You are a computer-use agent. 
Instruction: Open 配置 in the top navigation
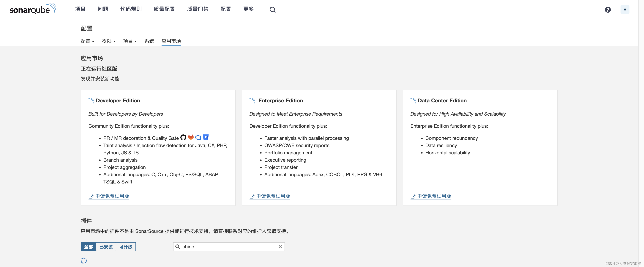(226, 9)
